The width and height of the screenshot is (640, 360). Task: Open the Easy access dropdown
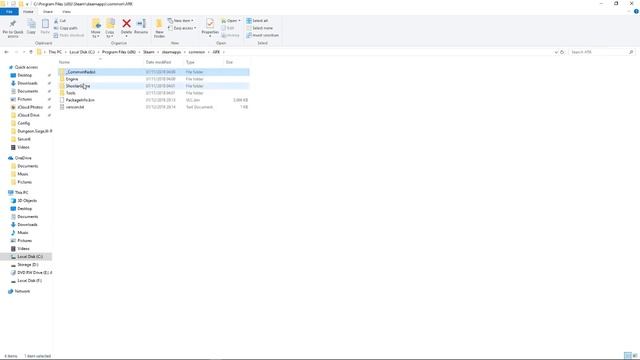coord(182,28)
